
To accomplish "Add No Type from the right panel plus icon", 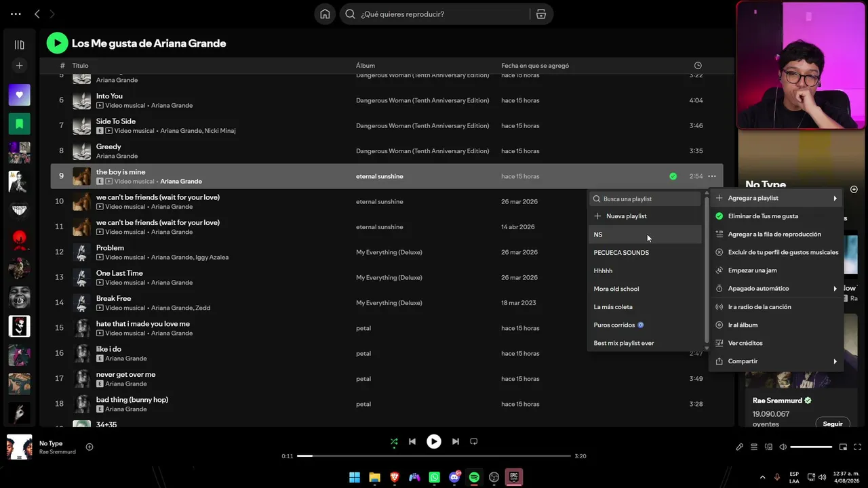I will tap(854, 190).
